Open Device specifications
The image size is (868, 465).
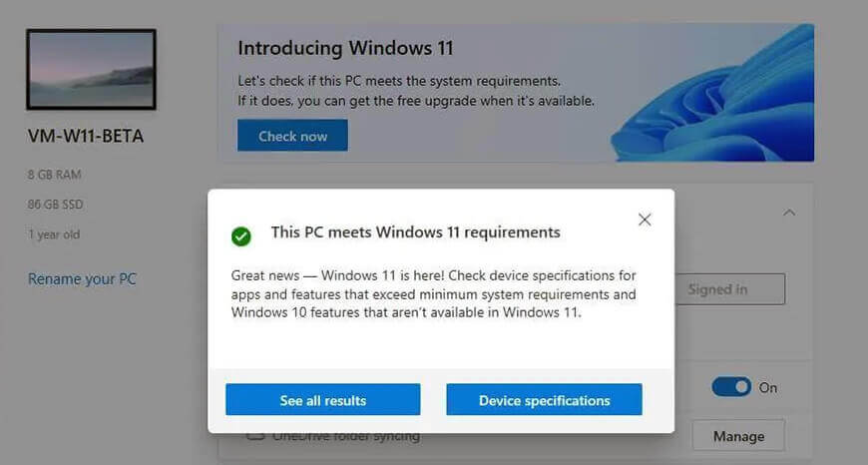point(544,400)
